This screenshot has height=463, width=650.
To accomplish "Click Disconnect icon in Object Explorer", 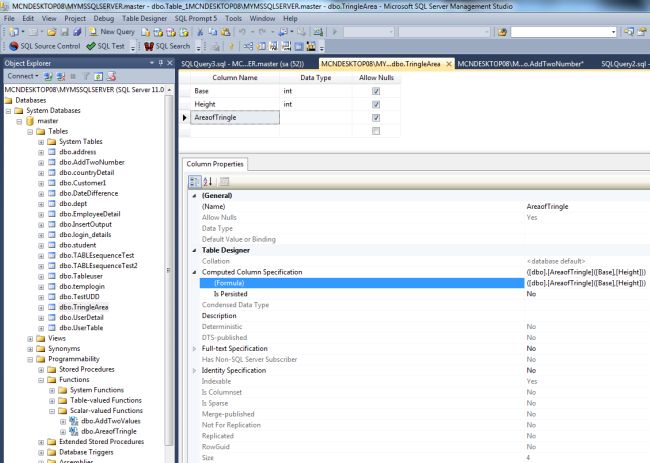I will point(61,76).
